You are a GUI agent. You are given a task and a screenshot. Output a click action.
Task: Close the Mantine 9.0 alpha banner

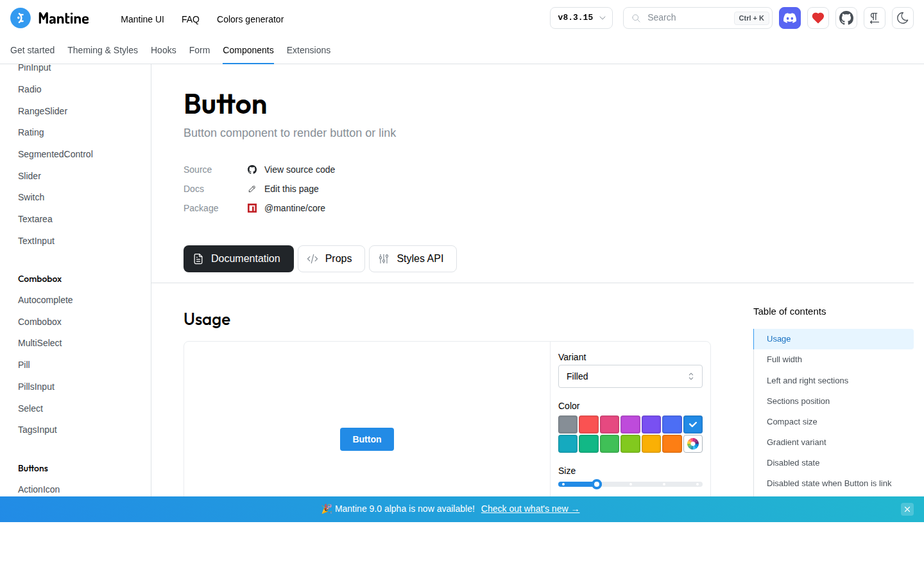(907, 509)
